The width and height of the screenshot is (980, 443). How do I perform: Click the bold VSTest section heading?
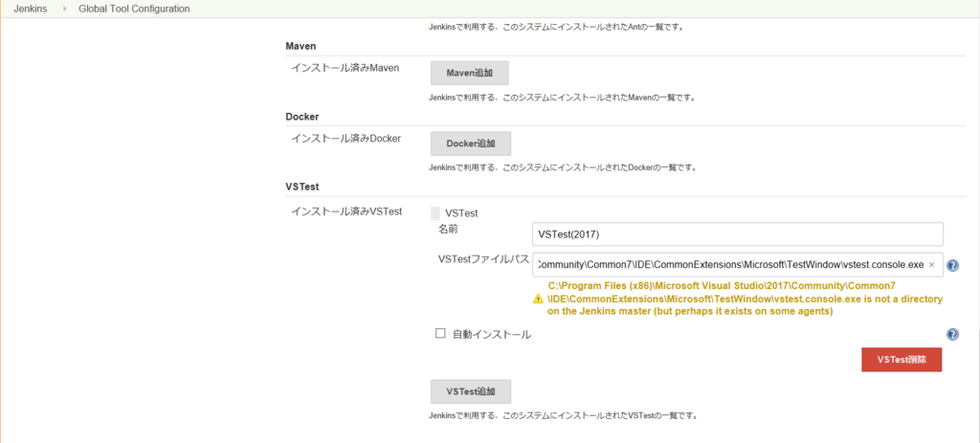(302, 187)
